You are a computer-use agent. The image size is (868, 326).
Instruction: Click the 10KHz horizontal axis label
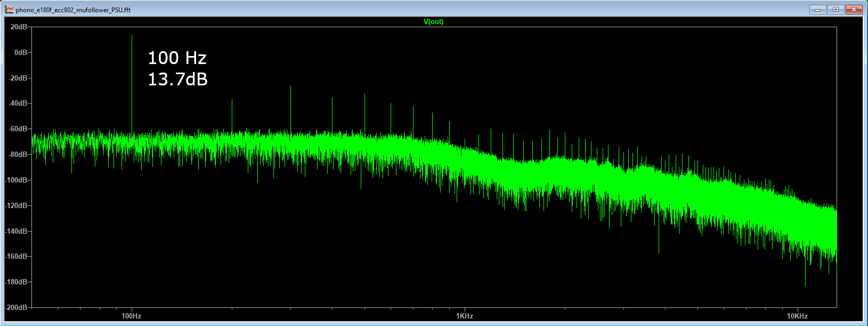point(798,316)
